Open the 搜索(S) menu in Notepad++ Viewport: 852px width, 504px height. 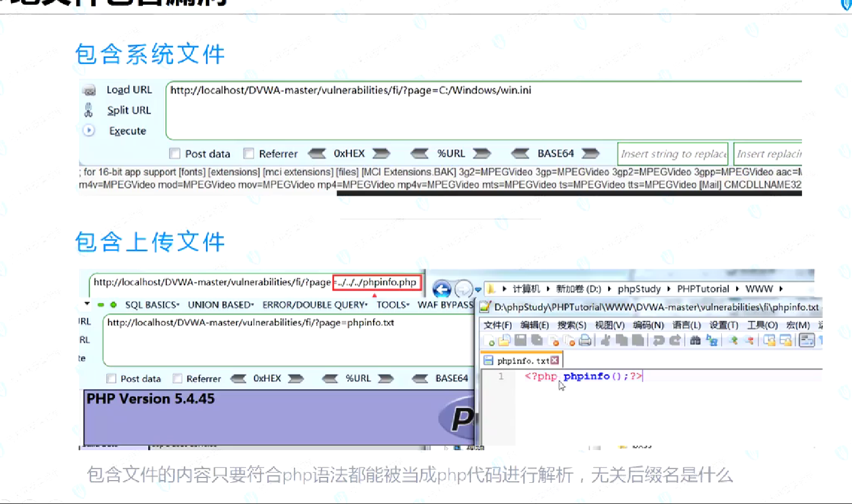click(x=572, y=325)
